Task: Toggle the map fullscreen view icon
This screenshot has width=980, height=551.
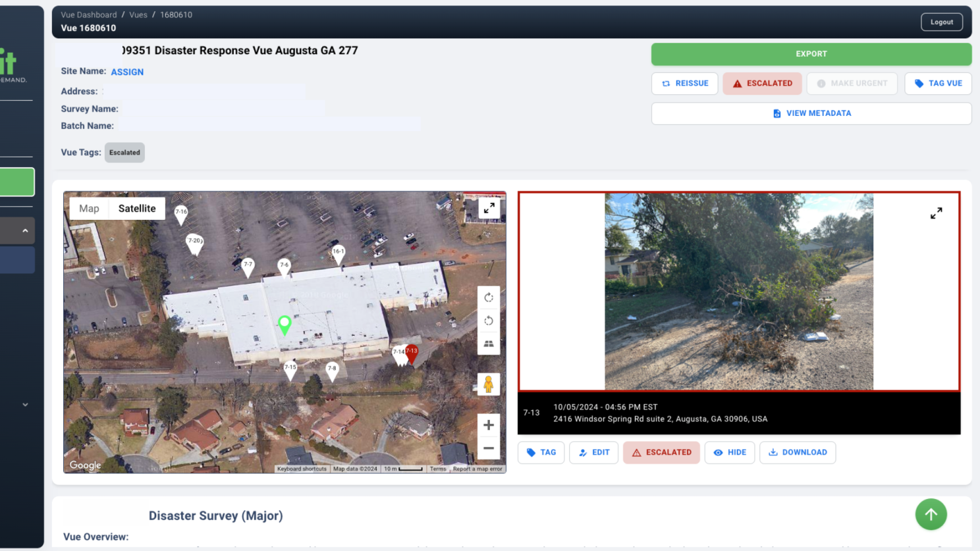Action: [x=489, y=209]
